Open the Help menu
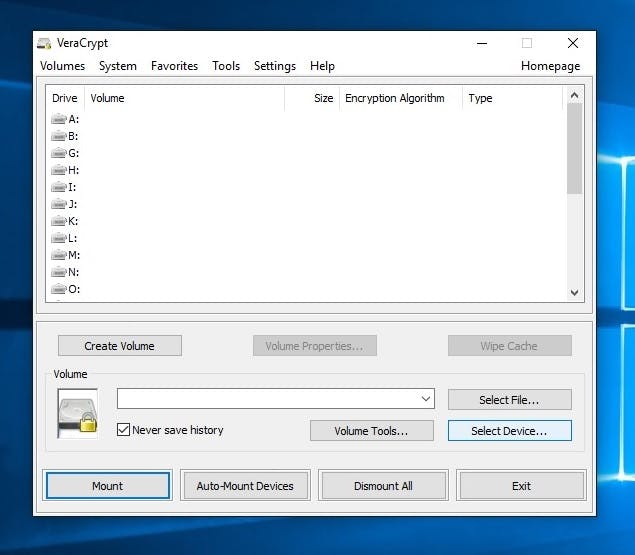This screenshot has height=555, width=635. 322,66
